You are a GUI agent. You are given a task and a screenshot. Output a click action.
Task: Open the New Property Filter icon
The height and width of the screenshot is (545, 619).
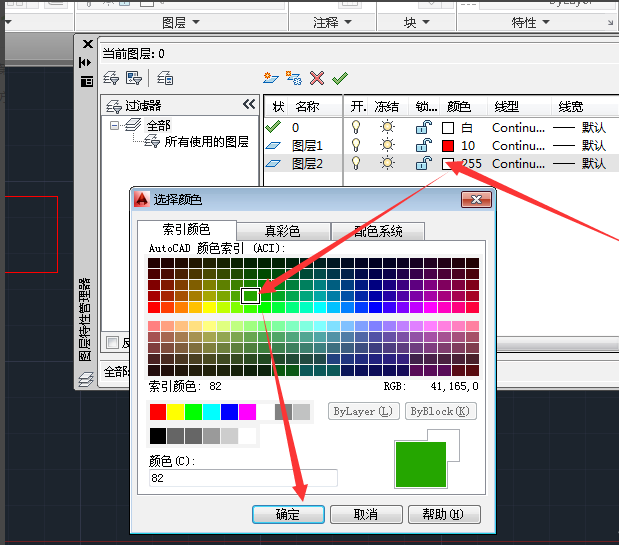click(111, 78)
